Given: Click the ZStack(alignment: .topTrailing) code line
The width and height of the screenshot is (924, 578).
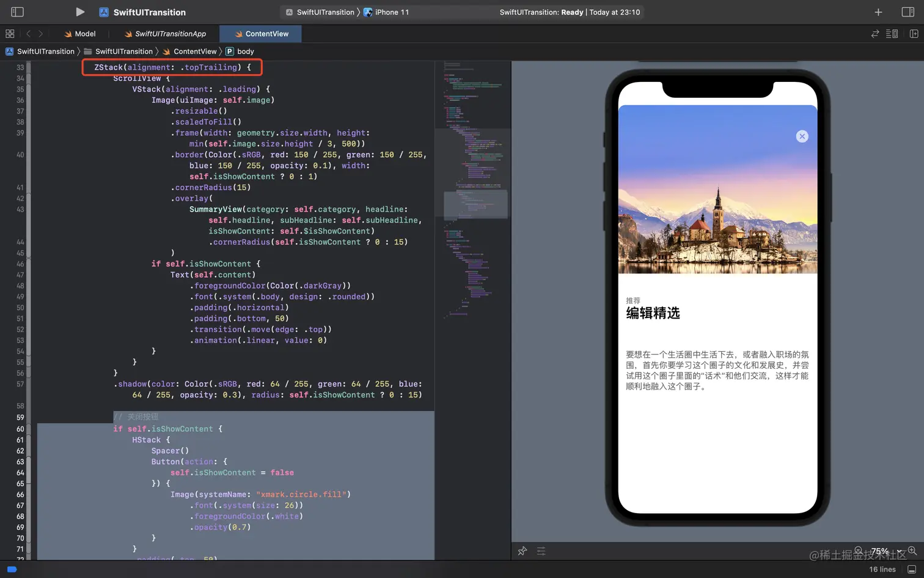Looking at the screenshot, I should (x=172, y=67).
